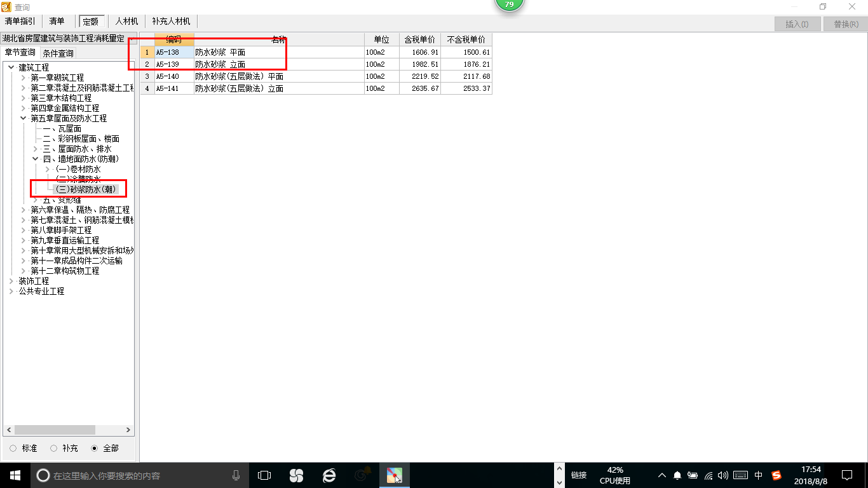Screen dimensions: 868x488
Task: Switch to the 章节查询 tab
Action: point(20,52)
